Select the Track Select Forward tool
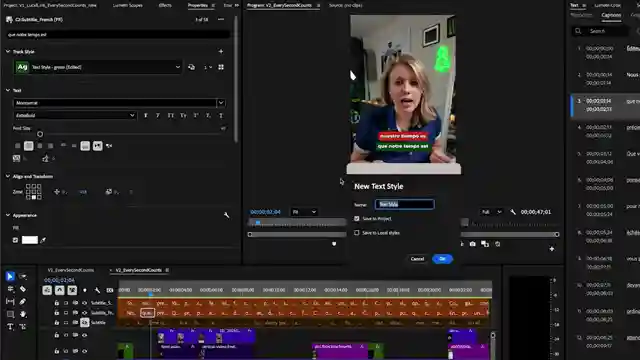Screen dimensions: 640x360 click(23, 276)
